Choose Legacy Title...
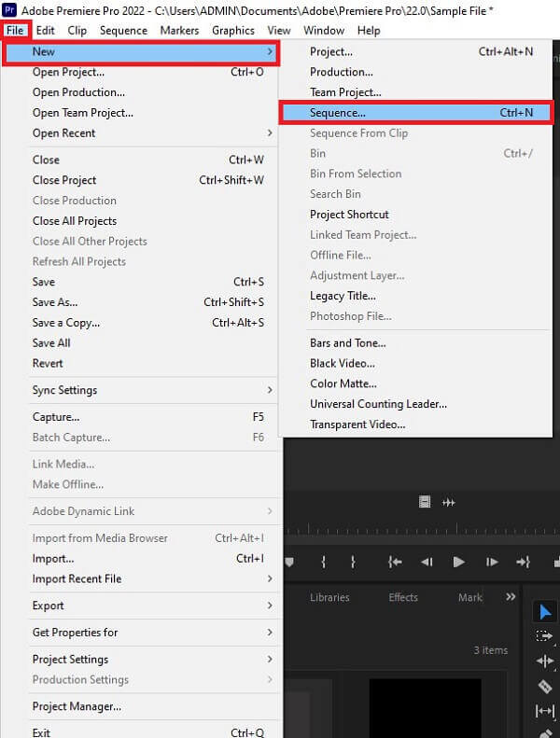560x738 pixels. coord(415,296)
